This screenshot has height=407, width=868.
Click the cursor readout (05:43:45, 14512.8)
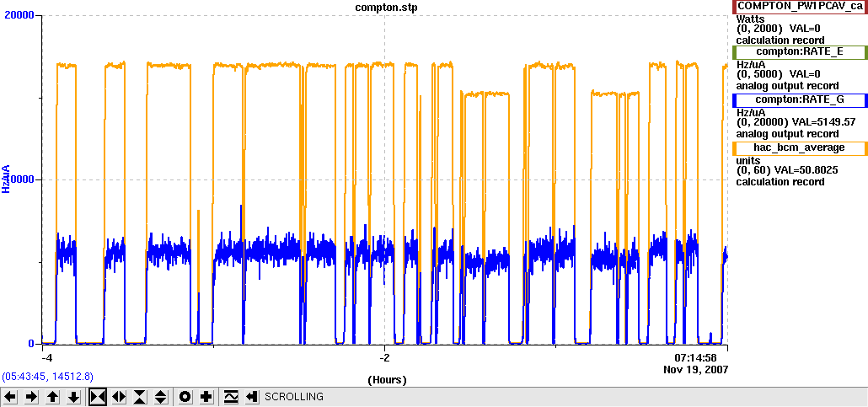point(47,377)
